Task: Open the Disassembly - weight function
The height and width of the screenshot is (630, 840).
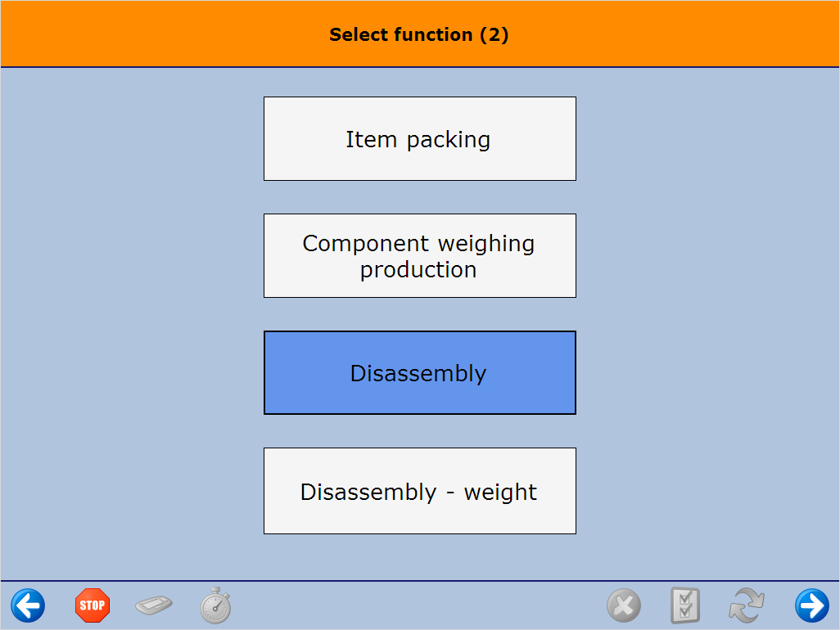Action: click(419, 490)
